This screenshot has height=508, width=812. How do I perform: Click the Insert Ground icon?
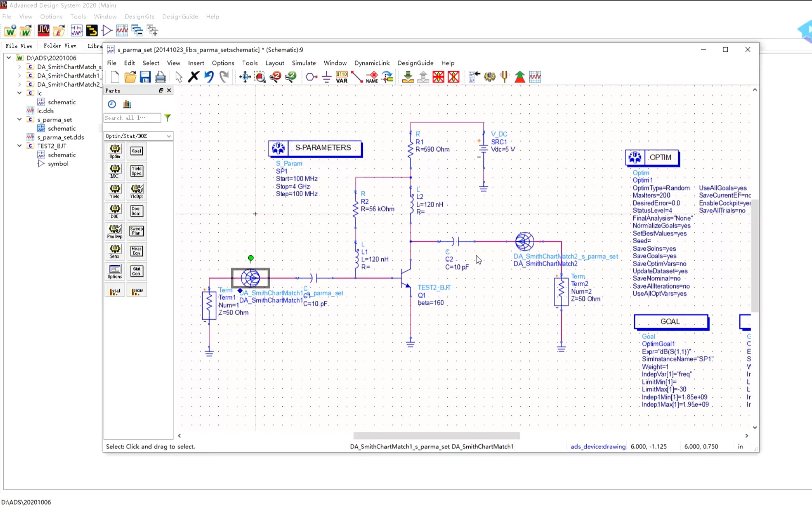click(326, 77)
